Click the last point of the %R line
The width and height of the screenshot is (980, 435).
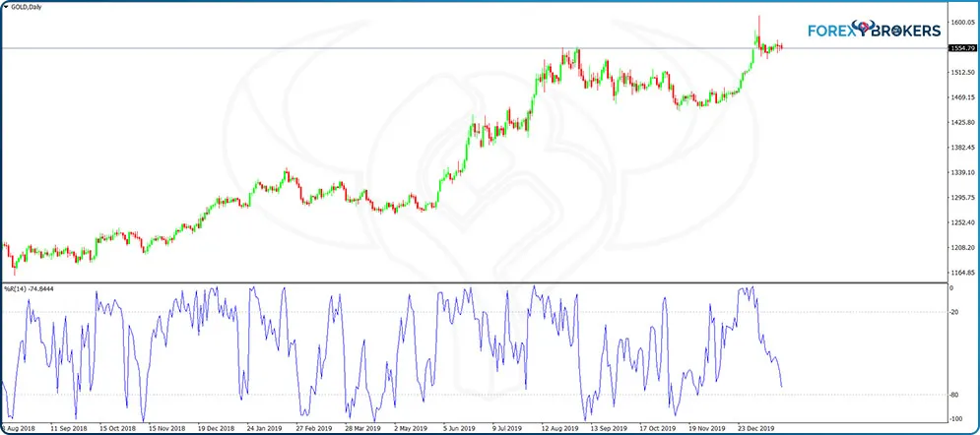(783, 387)
